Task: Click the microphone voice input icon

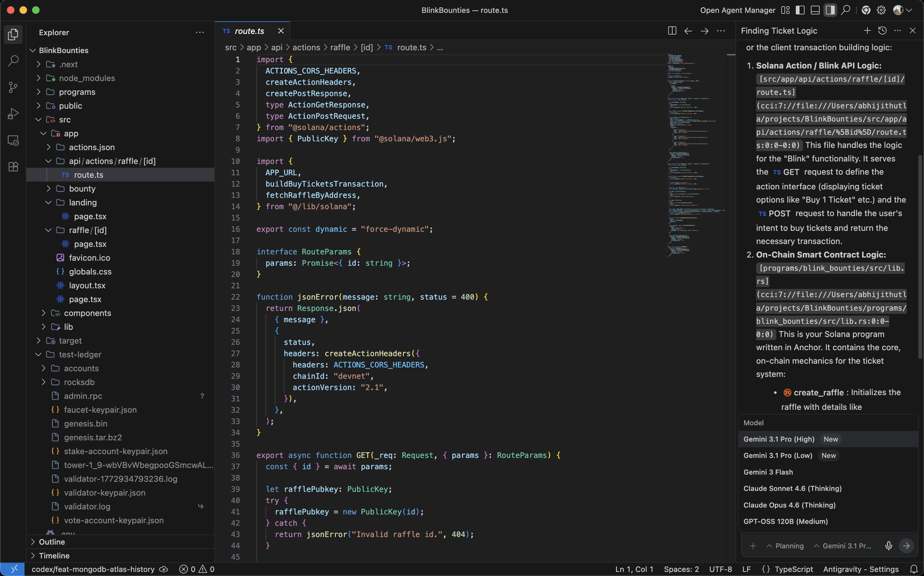Action: (x=888, y=546)
